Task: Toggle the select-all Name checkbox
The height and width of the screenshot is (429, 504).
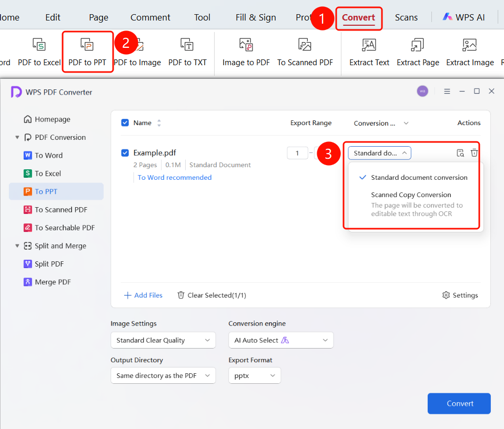Action: pyautogui.click(x=125, y=122)
